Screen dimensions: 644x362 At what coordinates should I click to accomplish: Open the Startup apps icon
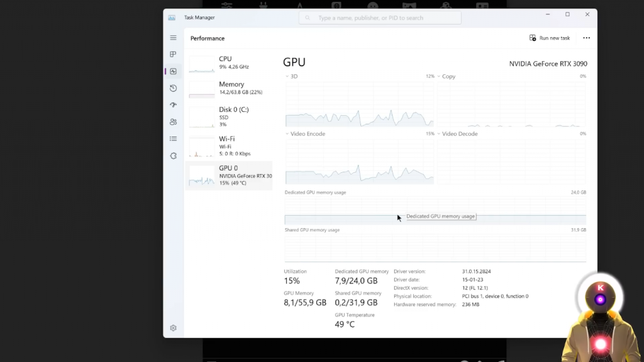pyautogui.click(x=174, y=105)
